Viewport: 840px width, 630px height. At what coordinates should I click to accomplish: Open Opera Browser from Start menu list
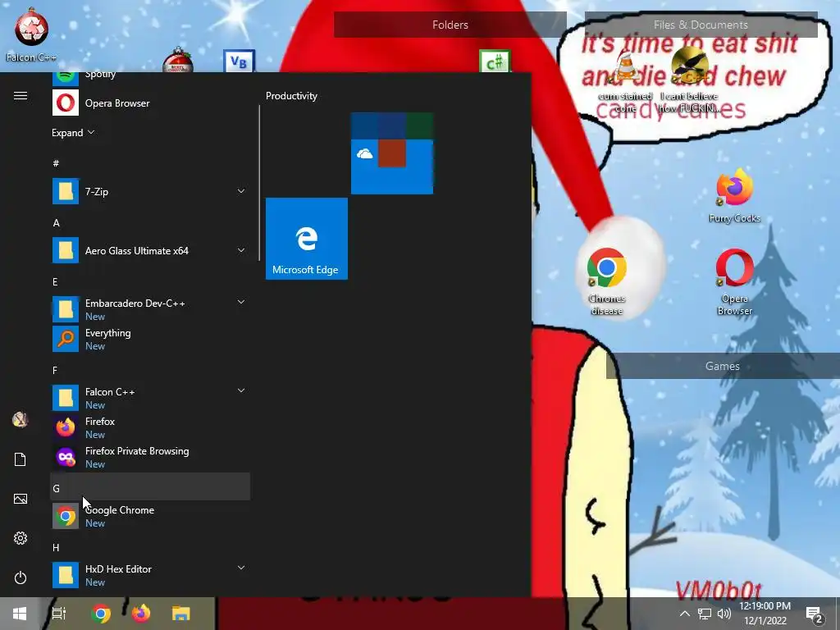[x=150, y=103]
